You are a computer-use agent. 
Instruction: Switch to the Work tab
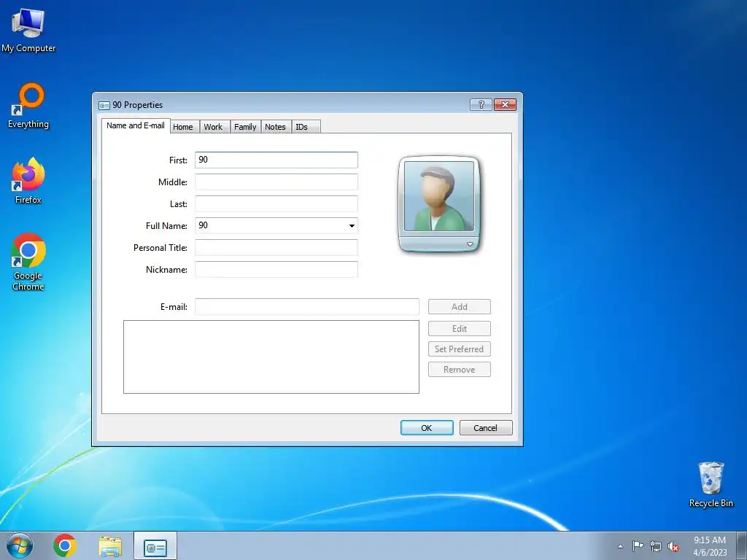point(213,127)
